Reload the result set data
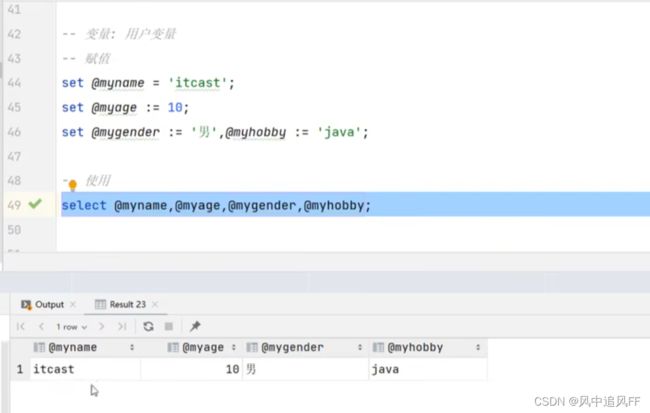This screenshot has width=650, height=413. [x=148, y=327]
